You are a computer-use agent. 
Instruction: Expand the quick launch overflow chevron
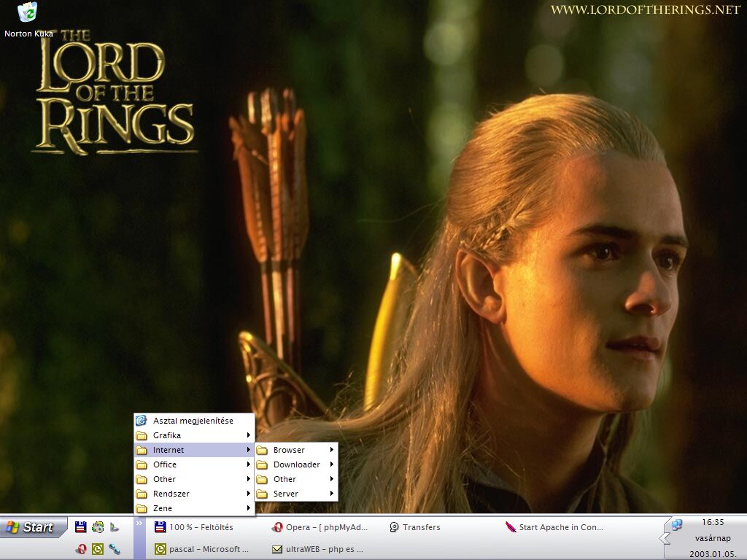point(139,522)
